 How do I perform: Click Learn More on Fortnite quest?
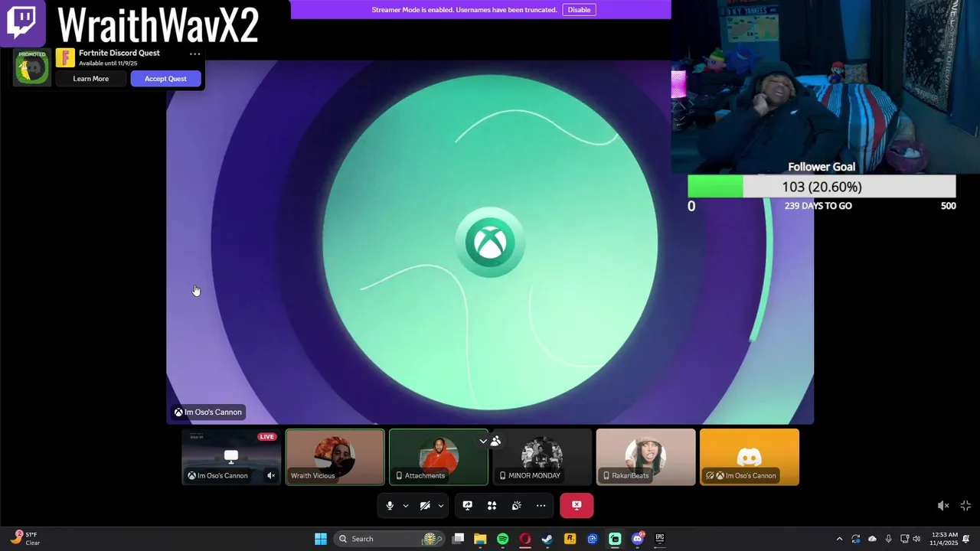[90, 79]
